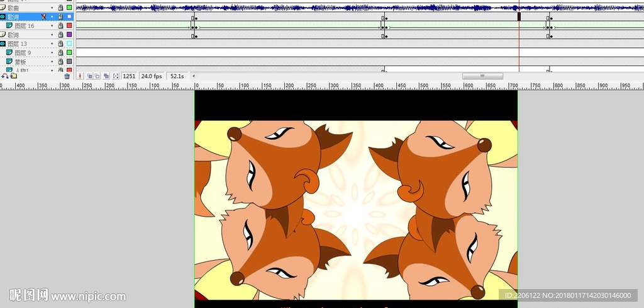Viewport: 644px width, 308px height.
Task: Click the timeline horizontal scrollbar thumb
Action: click(482, 76)
